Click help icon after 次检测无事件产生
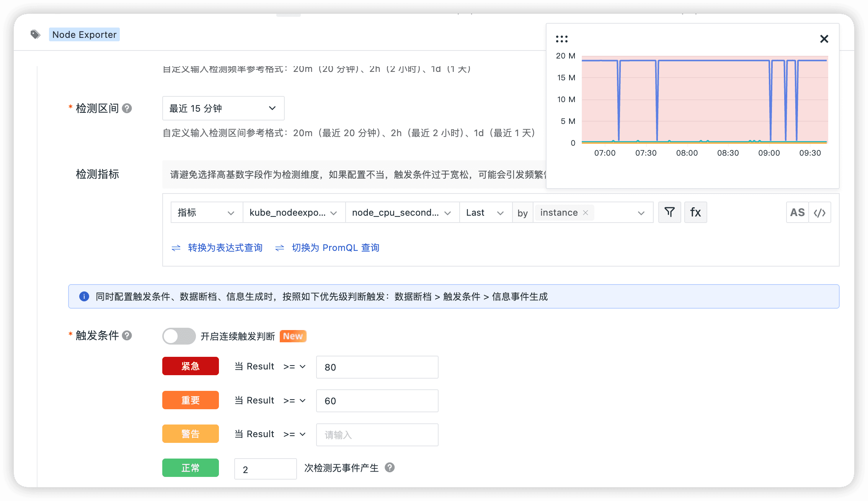 (x=390, y=467)
